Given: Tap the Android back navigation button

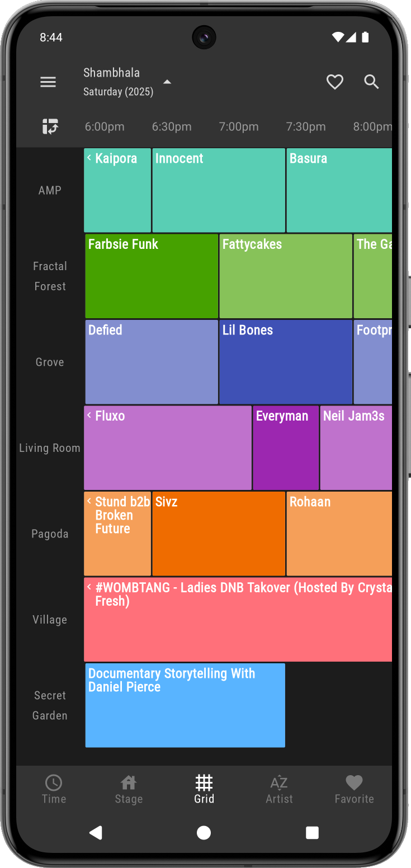Looking at the screenshot, I should click(x=96, y=832).
